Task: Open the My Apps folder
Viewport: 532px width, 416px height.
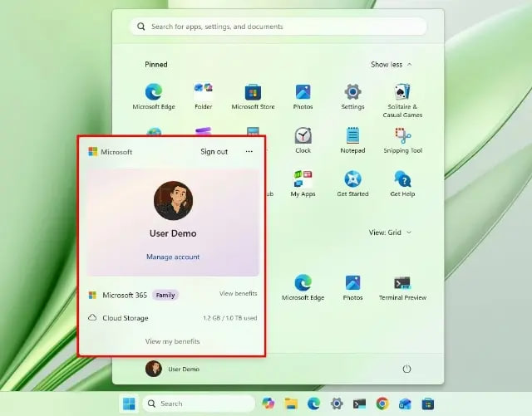Action: tap(303, 184)
